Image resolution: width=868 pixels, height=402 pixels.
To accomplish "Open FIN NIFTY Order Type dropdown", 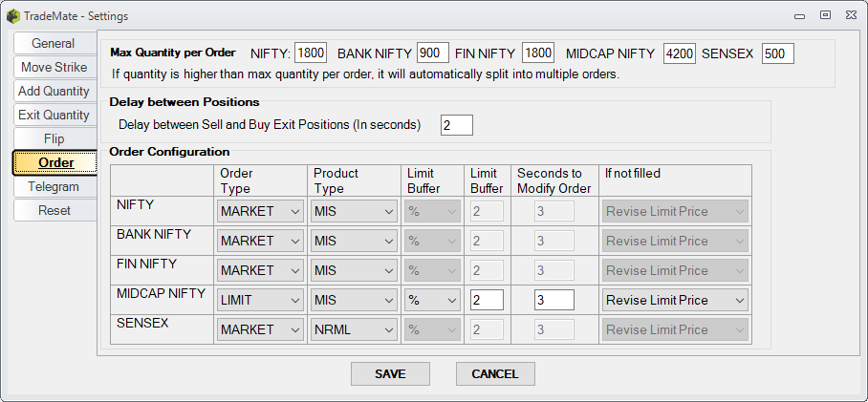I will [260, 270].
